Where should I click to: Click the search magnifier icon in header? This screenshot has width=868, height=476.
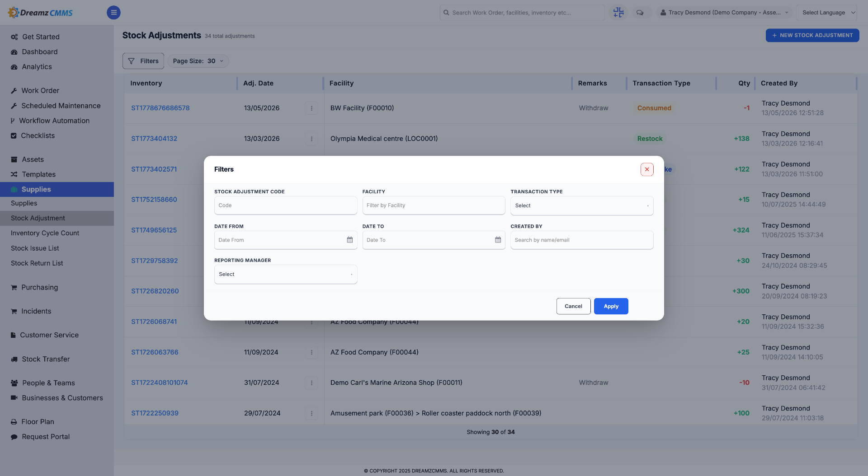(447, 13)
